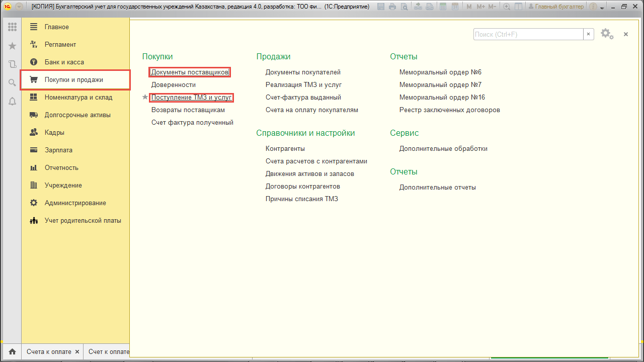The height and width of the screenshot is (362, 644).
Task: Open the Calendar toolbar icon
Action: (x=455, y=7)
